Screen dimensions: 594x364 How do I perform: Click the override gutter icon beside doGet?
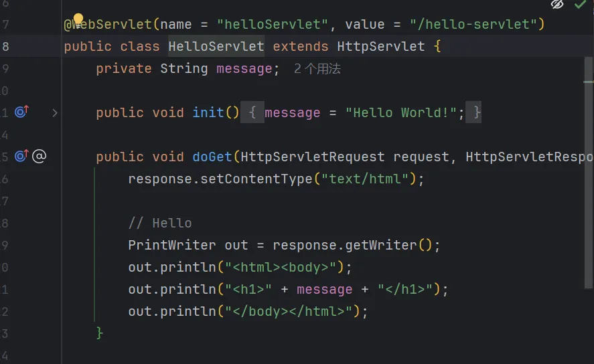21,155
